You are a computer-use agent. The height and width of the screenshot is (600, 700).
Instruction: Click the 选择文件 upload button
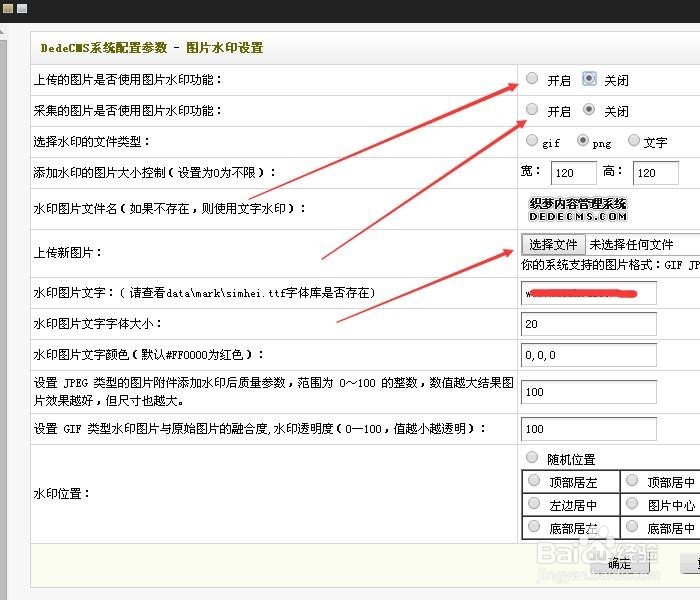(x=554, y=245)
